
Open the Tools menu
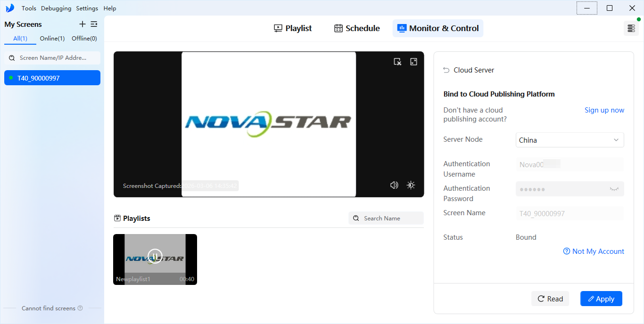(29, 8)
